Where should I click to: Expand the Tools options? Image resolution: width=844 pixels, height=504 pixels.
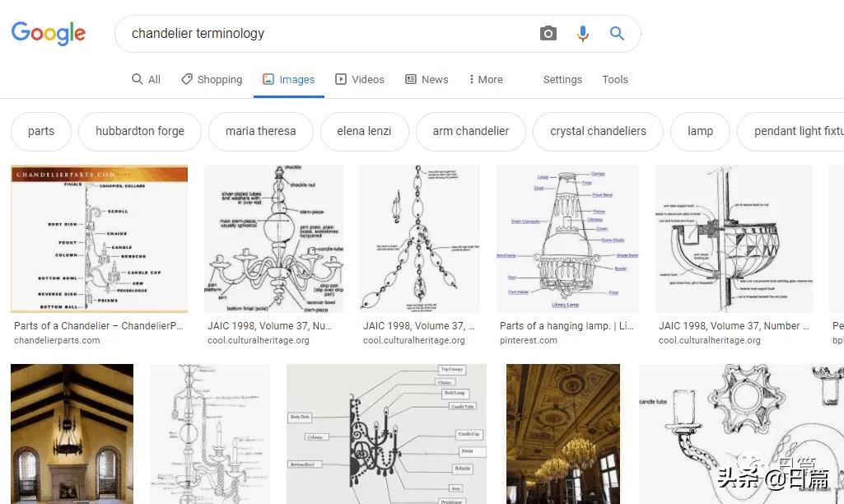615,79
